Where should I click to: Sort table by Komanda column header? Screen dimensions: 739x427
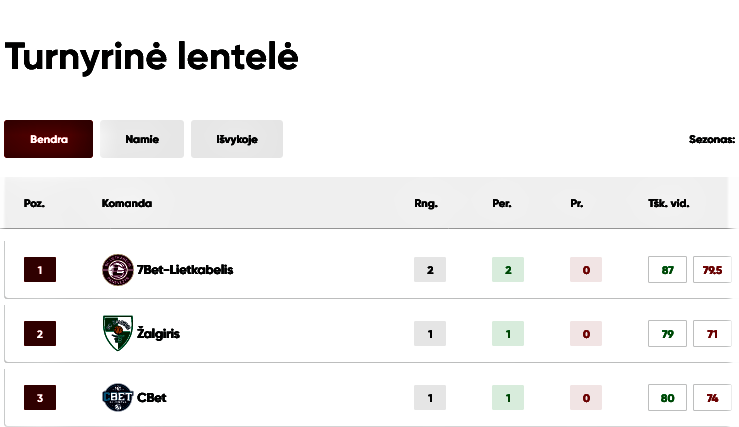click(127, 203)
